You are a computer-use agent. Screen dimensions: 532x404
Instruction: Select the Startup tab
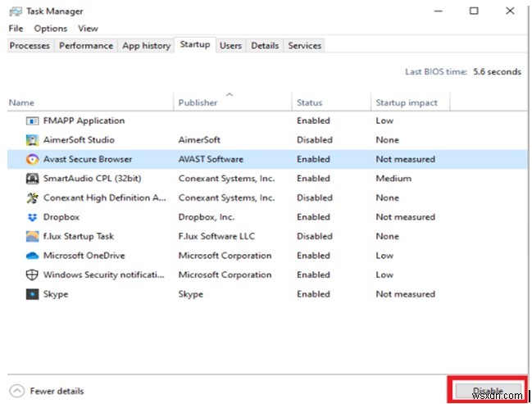click(195, 44)
